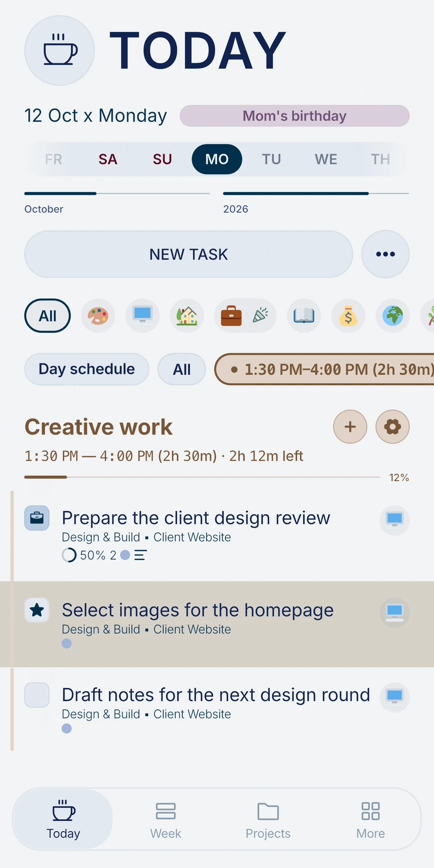This screenshot has height=868, width=434.
Task: Toggle the star checkbox on Select images task
Action: [37, 610]
